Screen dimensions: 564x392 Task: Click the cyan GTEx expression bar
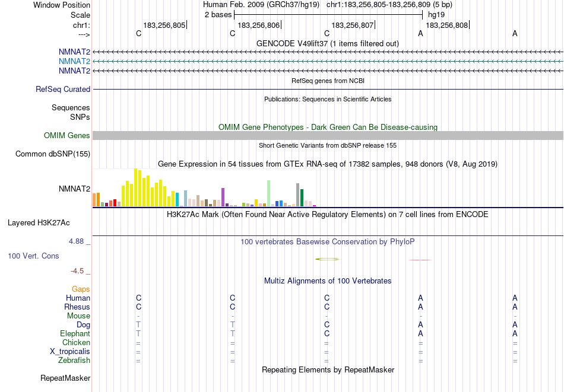[178, 200]
